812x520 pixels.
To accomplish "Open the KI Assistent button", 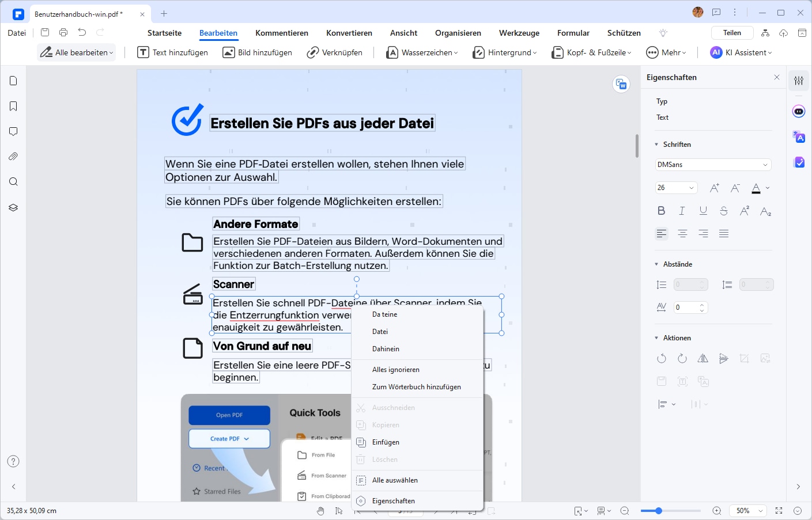I will pos(741,52).
